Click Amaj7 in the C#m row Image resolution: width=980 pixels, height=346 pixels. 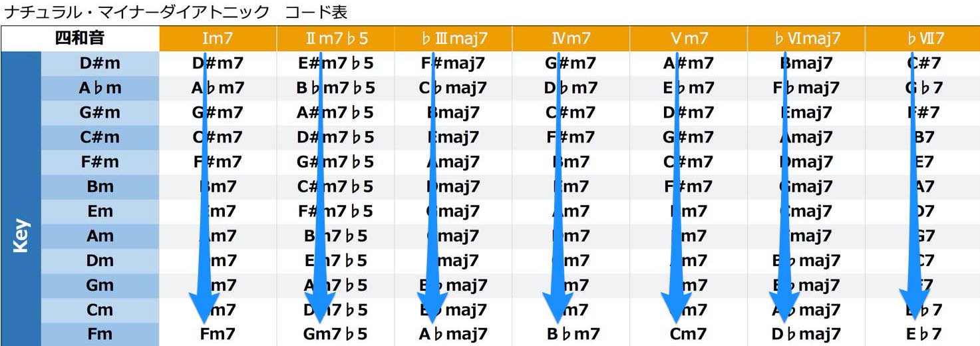[x=806, y=137]
